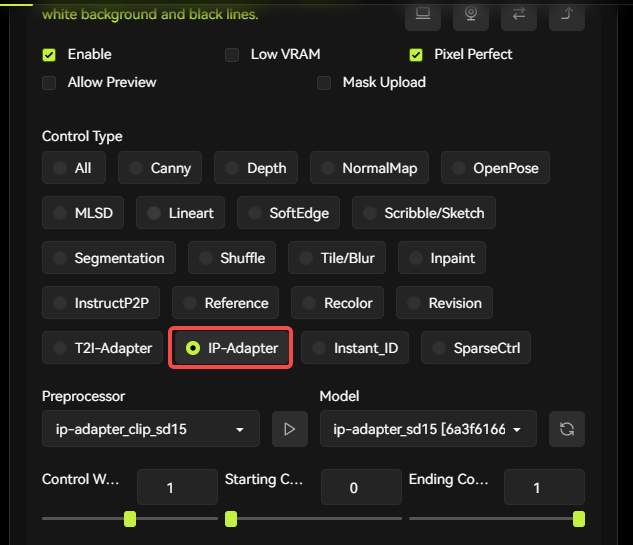
Task: Check the Low VRAM checkbox
Action: click(x=232, y=54)
